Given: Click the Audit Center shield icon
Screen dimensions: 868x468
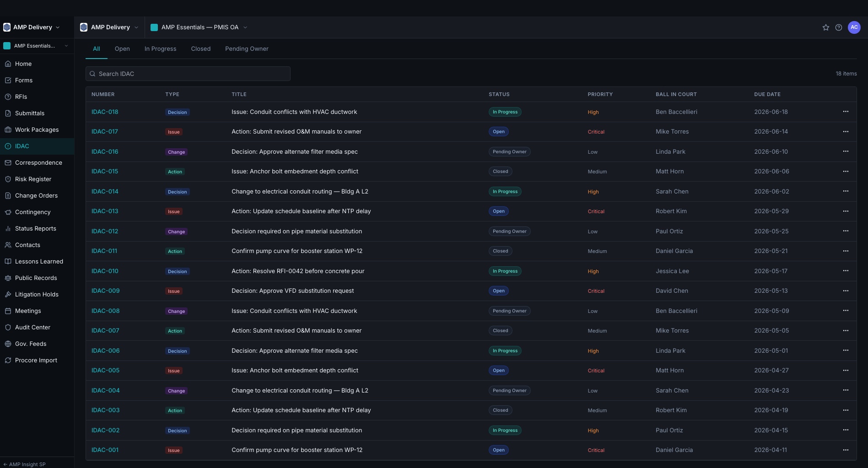Looking at the screenshot, I should click(8, 328).
